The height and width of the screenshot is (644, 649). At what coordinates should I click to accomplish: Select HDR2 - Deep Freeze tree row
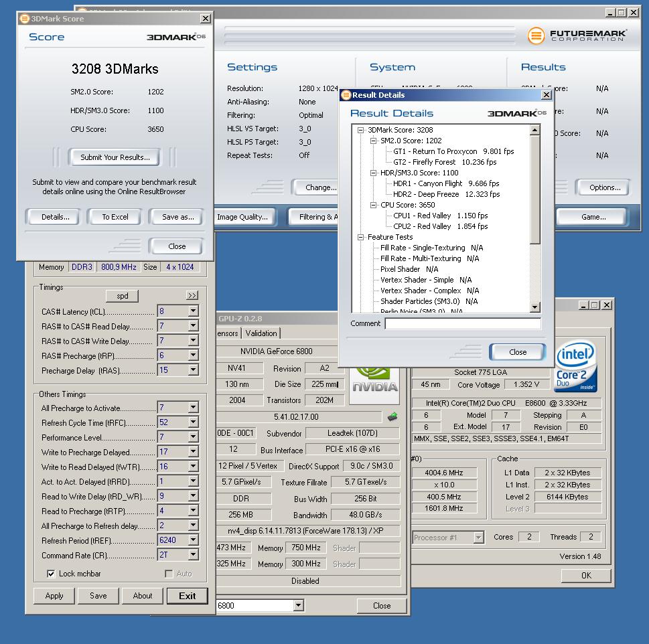click(x=446, y=194)
